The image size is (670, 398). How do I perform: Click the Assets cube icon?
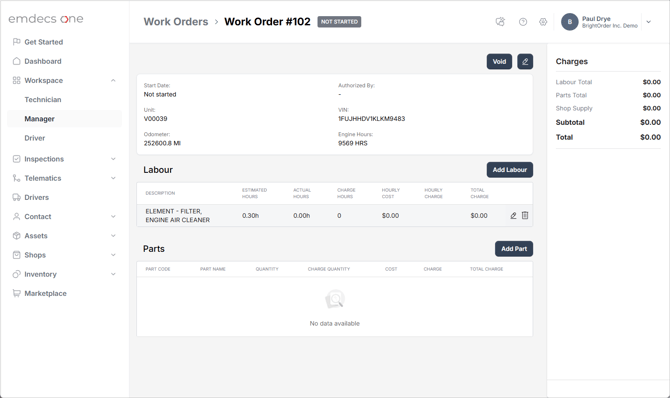[x=16, y=236]
